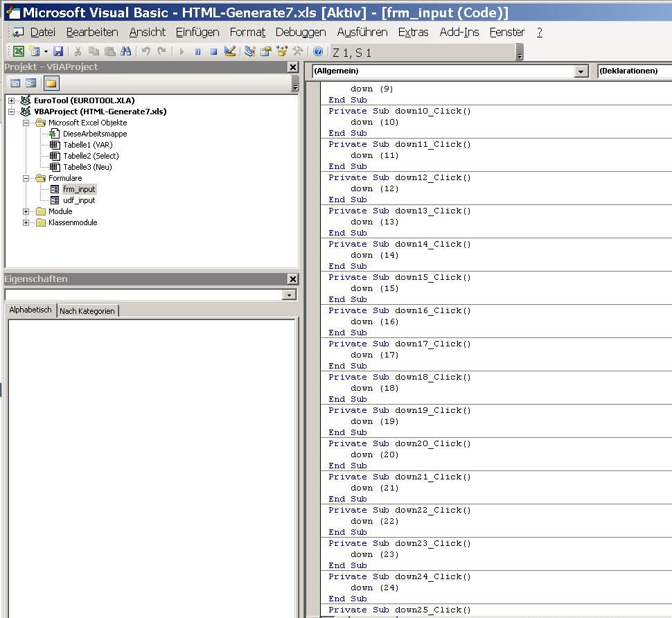Viewport: 672px width, 618px height.
Task: Collapse VBAProject (HTML-Generate7.xls) node
Action: tap(12, 112)
